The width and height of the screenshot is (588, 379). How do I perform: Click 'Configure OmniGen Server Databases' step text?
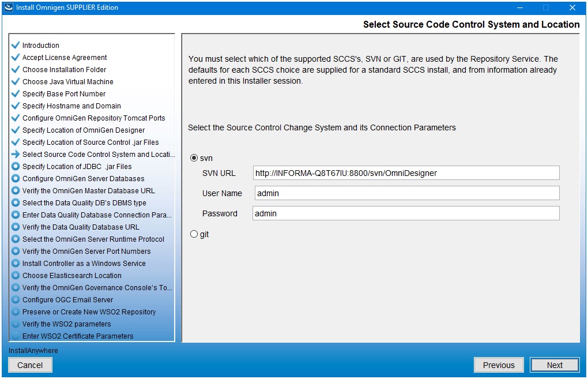(83, 178)
